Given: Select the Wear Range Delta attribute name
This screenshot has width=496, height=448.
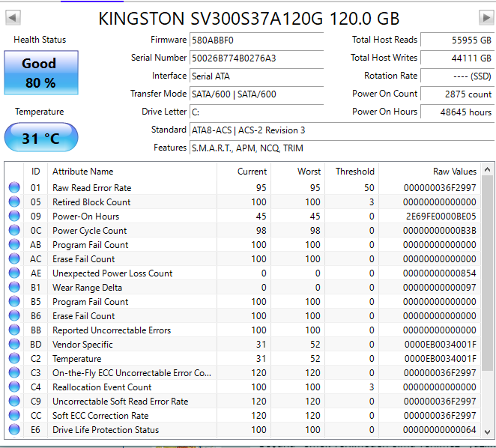Looking at the screenshot, I should [87, 288].
